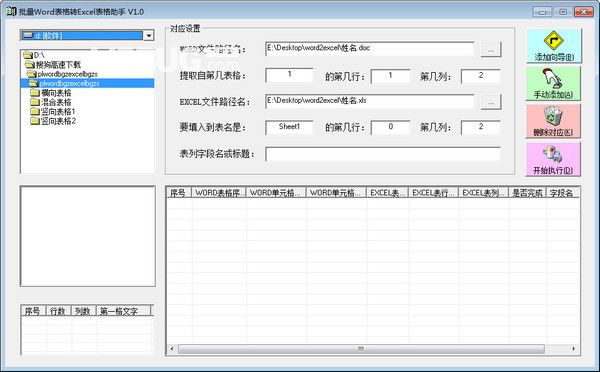Click the EXCEL表行 column header
The width and height of the screenshot is (600, 372).
pyautogui.click(x=434, y=193)
